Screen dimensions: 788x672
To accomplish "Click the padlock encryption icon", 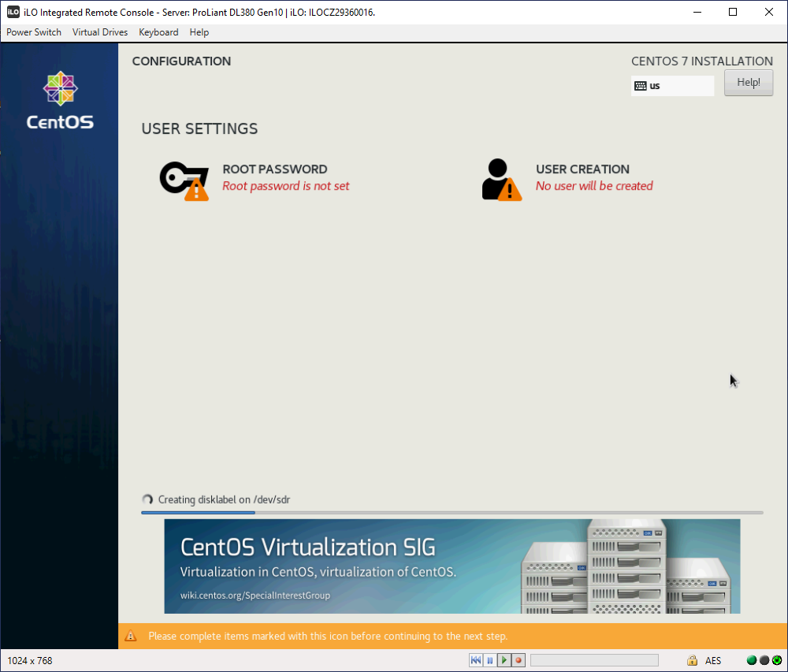I will coord(692,660).
